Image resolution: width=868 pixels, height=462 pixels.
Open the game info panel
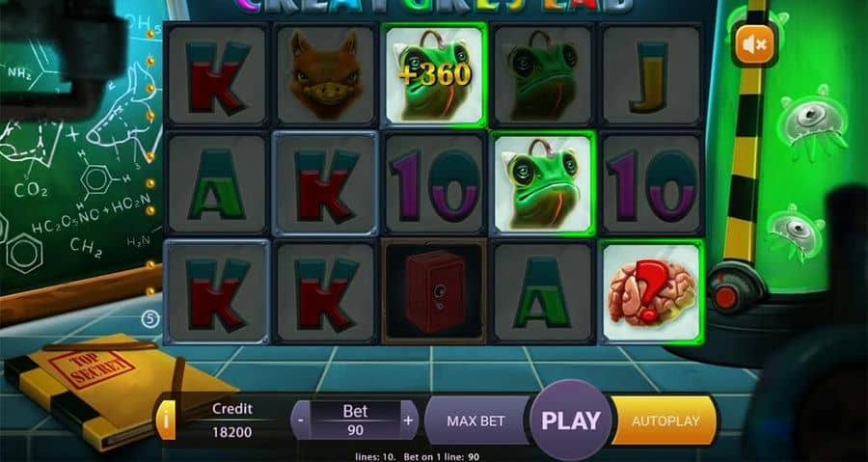[166, 420]
